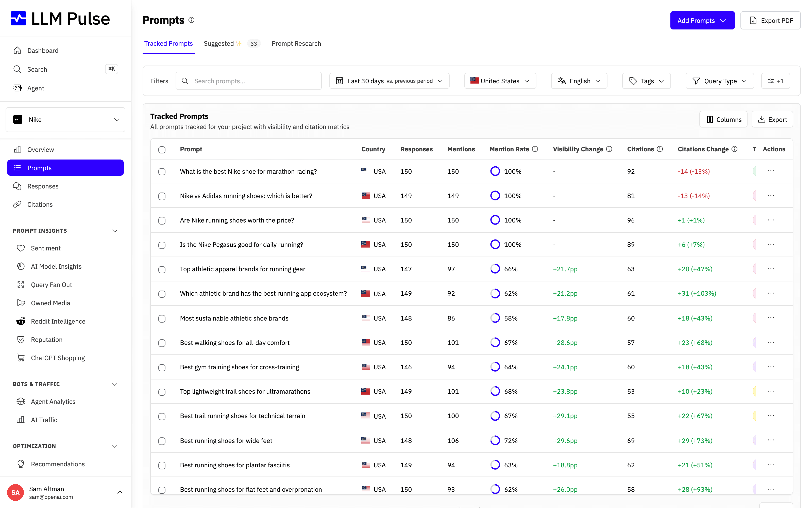Open the Last 30 days date range dropdown
This screenshot has height=508, width=812.
[x=389, y=81]
